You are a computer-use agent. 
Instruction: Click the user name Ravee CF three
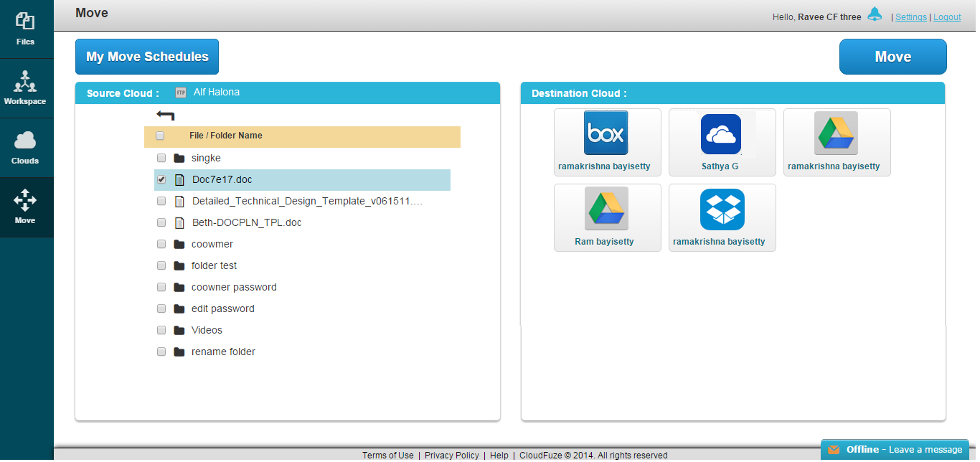coord(829,17)
